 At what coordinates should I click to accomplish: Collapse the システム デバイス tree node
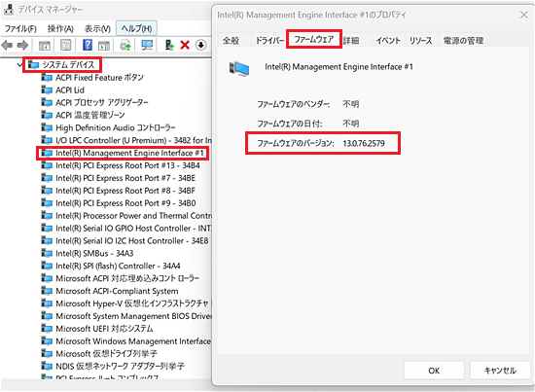click(19, 64)
